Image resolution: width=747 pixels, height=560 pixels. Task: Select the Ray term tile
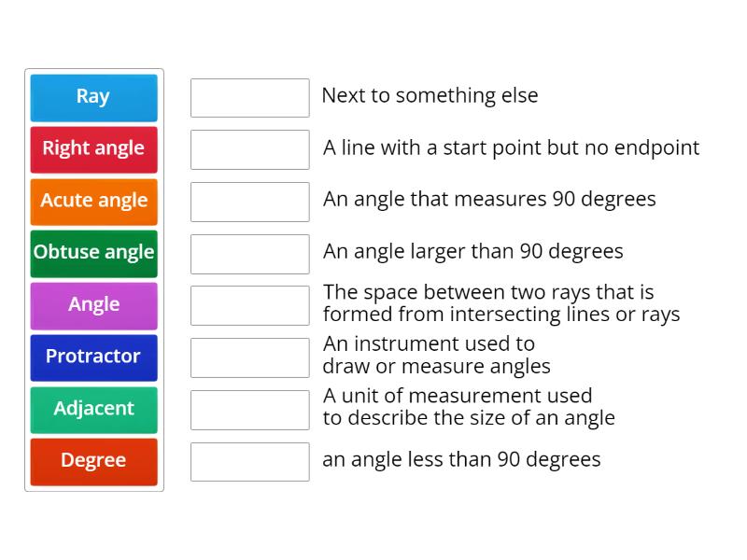(93, 97)
